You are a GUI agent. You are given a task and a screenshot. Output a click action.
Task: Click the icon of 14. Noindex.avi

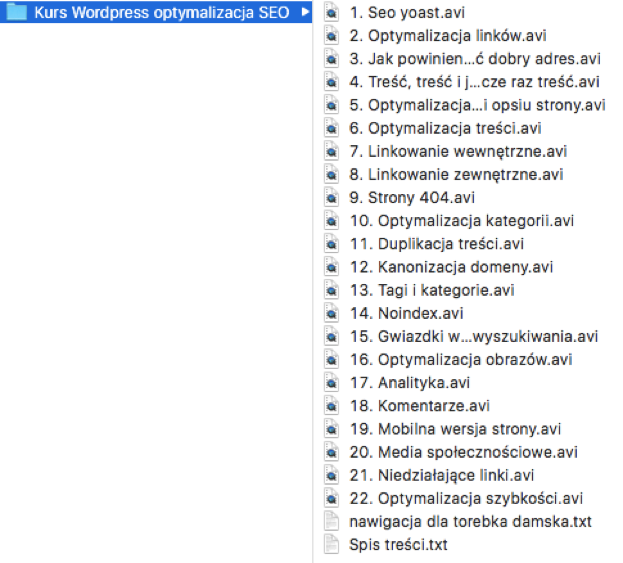[331, 313]
